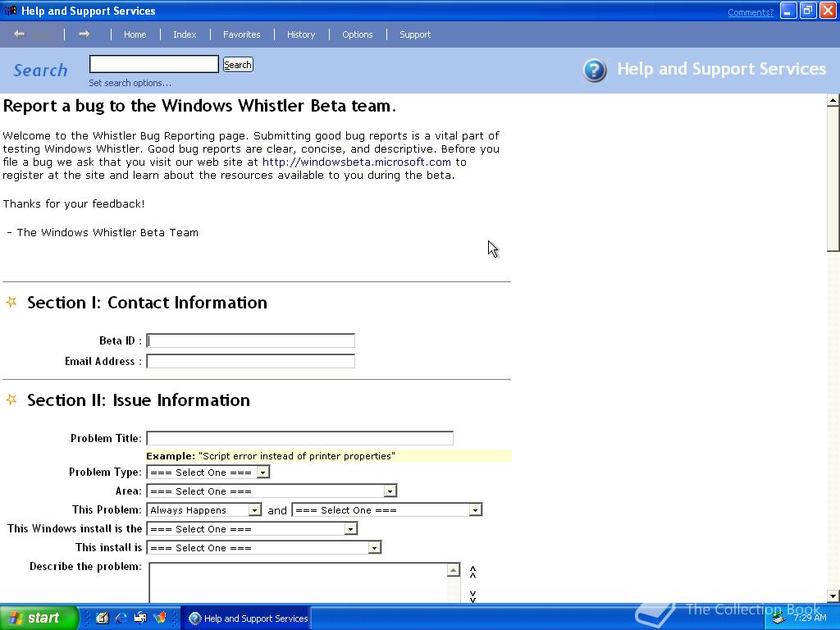Click the system clock showing 7:29 AM
This screenshot has height=630, width=840.
810,618
